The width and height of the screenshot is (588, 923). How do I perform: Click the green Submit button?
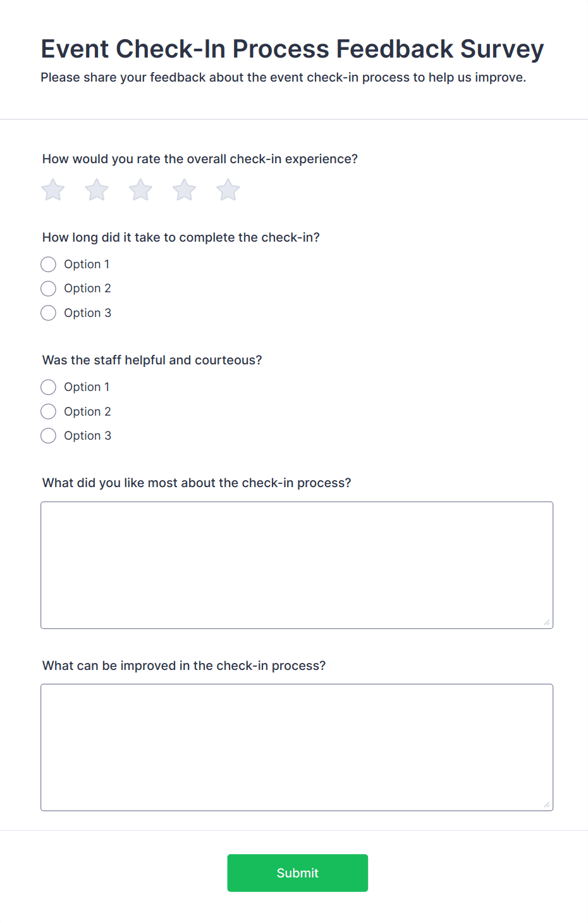pos(297,872)
